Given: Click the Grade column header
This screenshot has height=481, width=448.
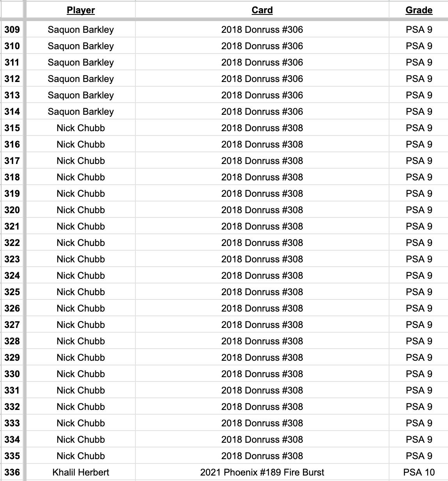Looking at the screenshot, I should tap(419, 10).
